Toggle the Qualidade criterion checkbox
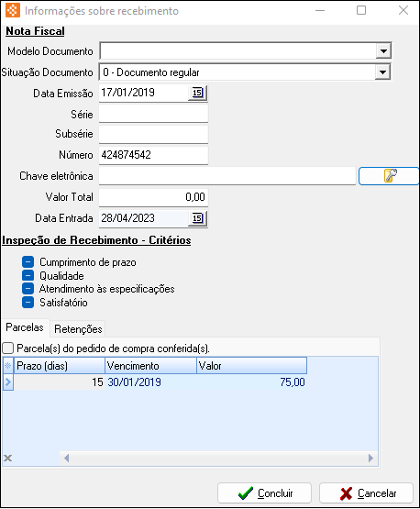Viewport: 420px width, 509px height. point(28,275)
